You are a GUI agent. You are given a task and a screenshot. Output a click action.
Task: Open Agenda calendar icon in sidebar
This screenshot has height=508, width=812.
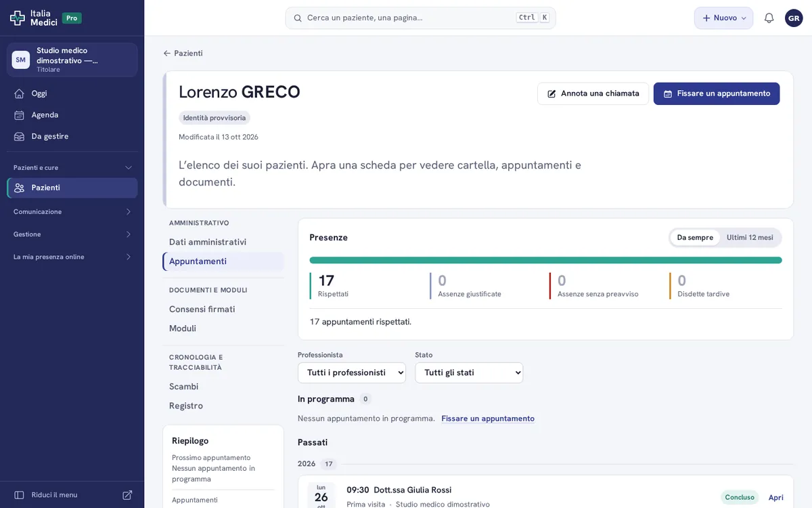(19, 115)
